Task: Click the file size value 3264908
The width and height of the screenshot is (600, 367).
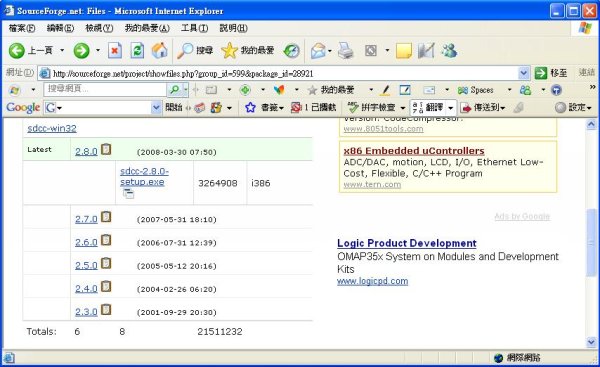Action: [x=218, y=183]
